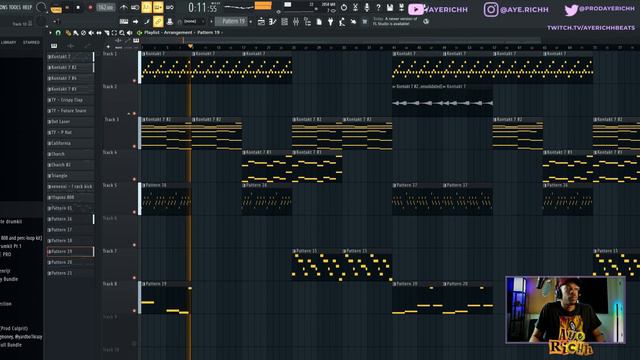
Task: Select the playlist slip tool
Action: click(x=99, y=33)
